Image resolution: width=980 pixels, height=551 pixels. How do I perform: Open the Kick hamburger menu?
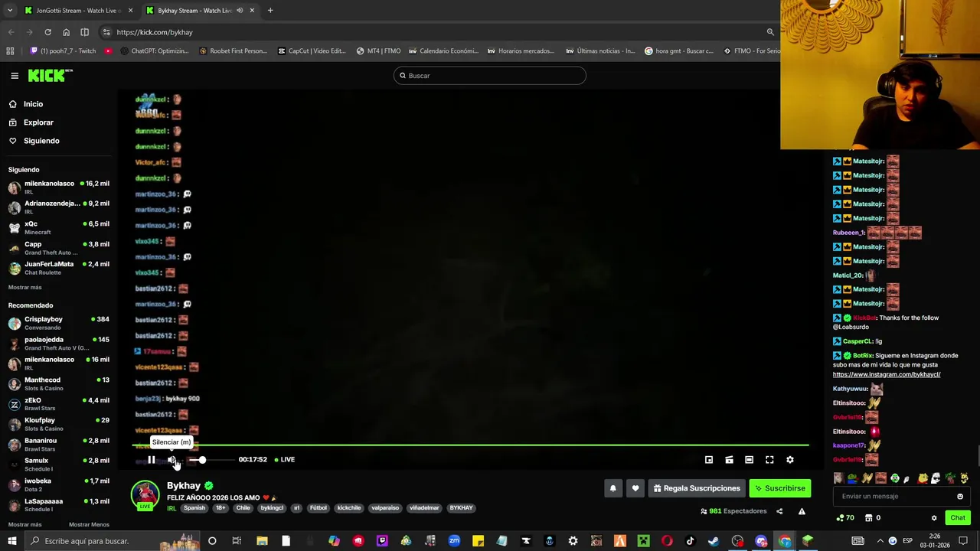pyautogui.click(x=15, y=76)
